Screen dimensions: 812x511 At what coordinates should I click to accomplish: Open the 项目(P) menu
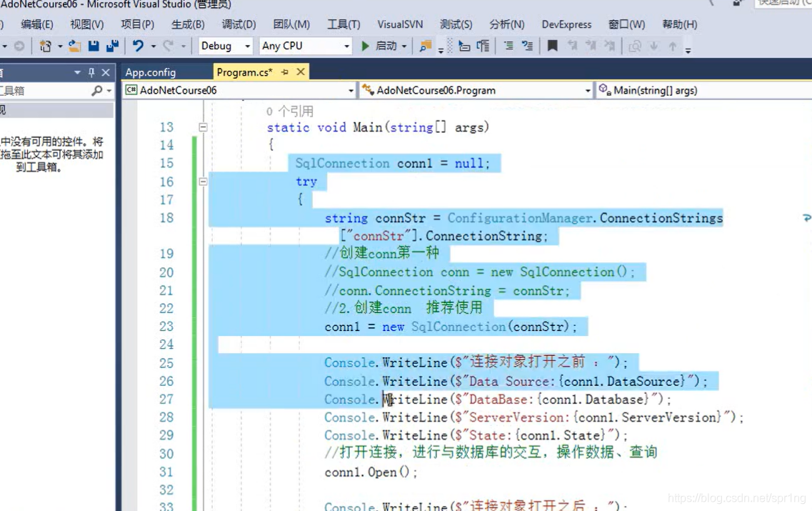137,24
